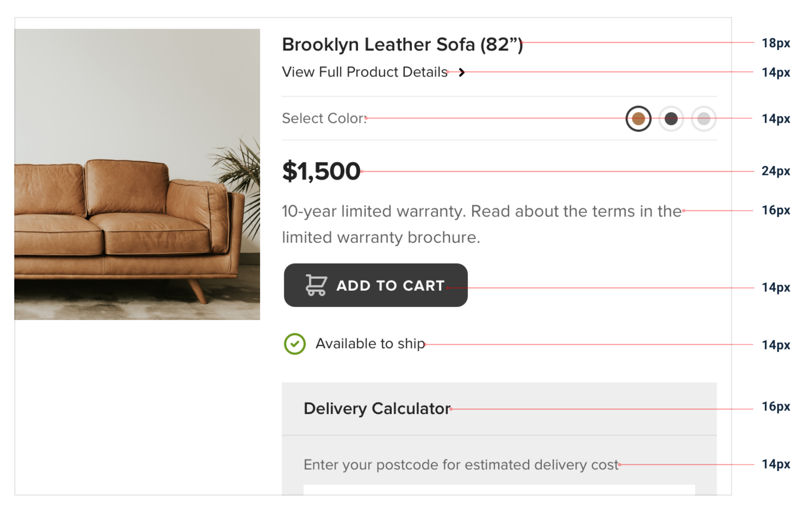Open the leather sofa product photo

137,174
